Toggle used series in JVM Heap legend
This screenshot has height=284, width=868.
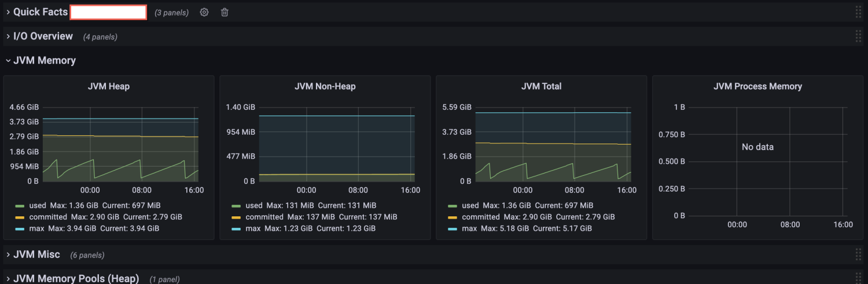[x=38, y=205]
